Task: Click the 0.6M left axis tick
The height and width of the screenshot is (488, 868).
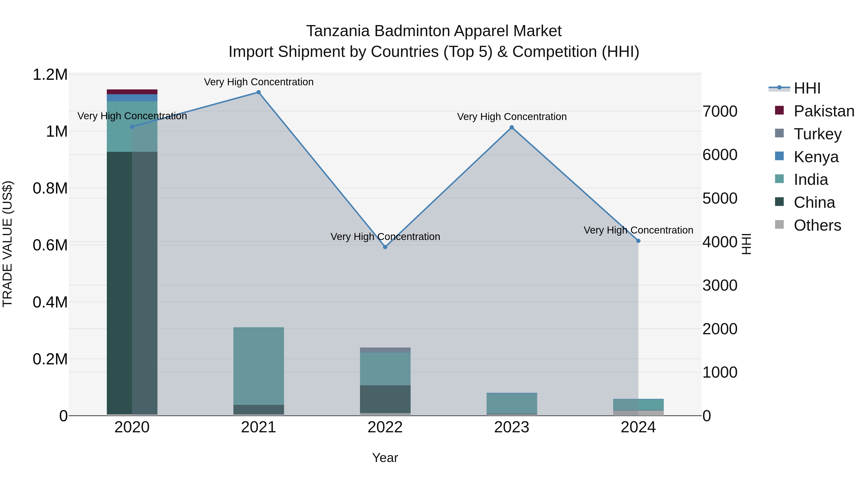Action: (x=50, y=246)
